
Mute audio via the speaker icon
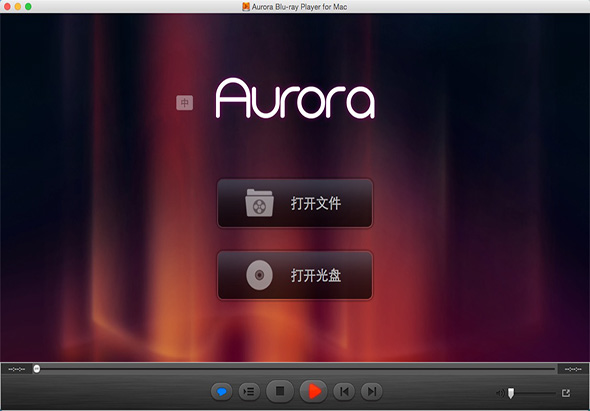(500, 393)
